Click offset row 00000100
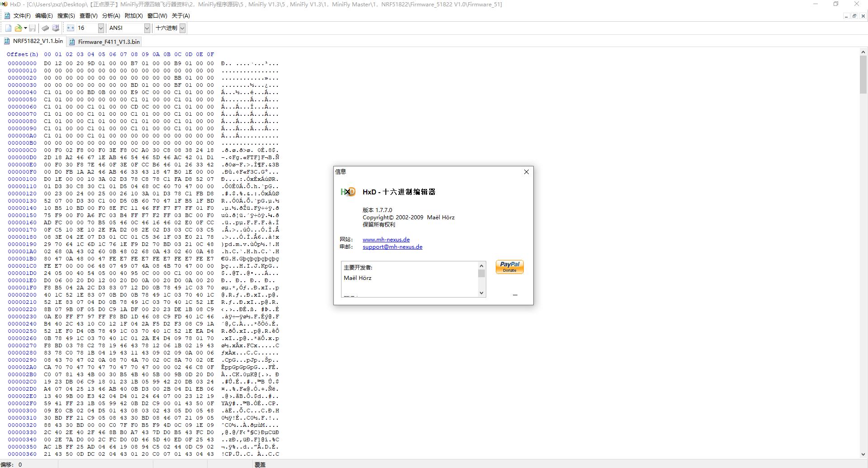The height and width of the screenshot is (468, 868). [22, 179]
